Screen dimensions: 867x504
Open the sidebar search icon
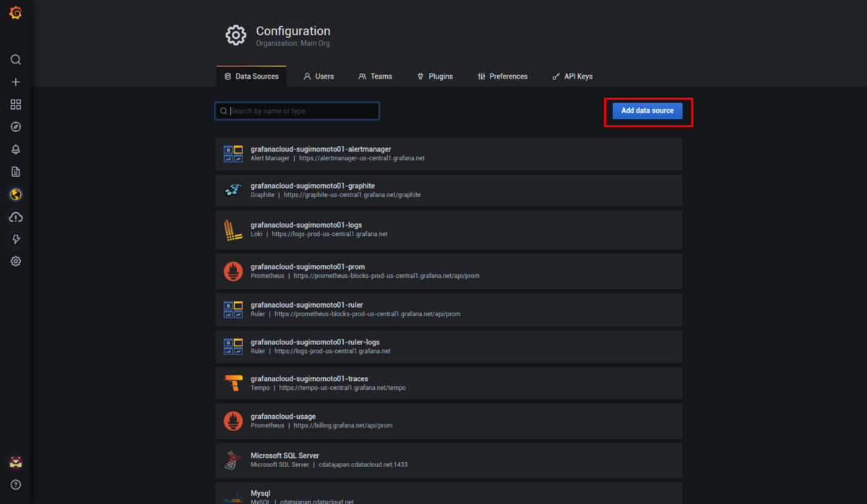click(x=16, y=59)
